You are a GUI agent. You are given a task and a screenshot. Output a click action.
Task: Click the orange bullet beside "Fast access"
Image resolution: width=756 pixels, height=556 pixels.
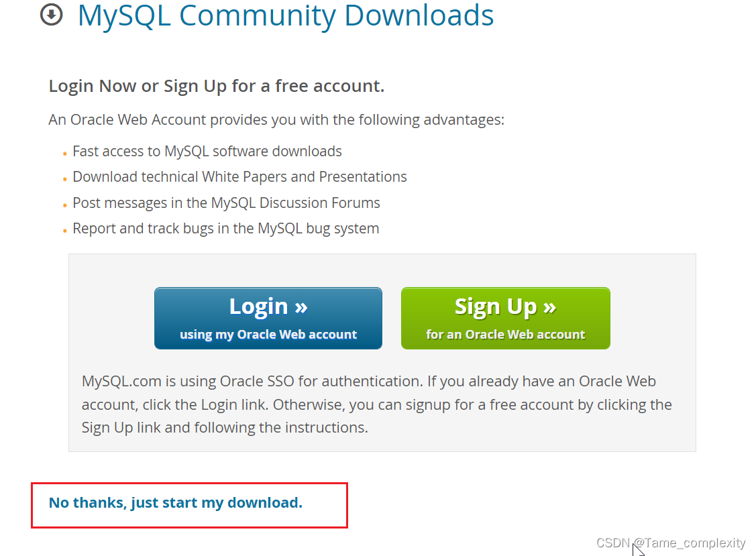click(65, 152)
